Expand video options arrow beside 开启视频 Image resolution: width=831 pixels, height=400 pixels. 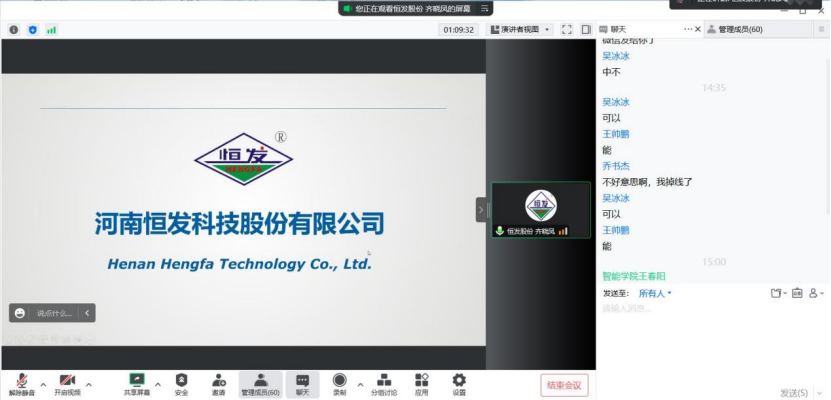89,385
